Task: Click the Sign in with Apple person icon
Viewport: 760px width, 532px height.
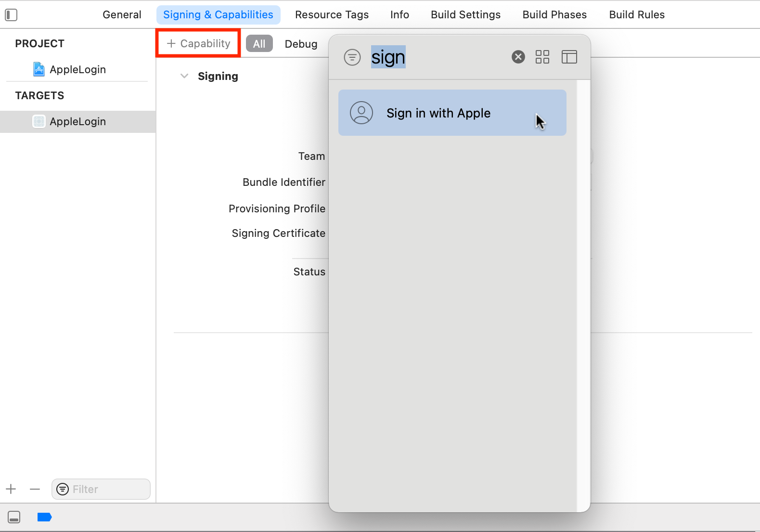Action: click(361, 113)
